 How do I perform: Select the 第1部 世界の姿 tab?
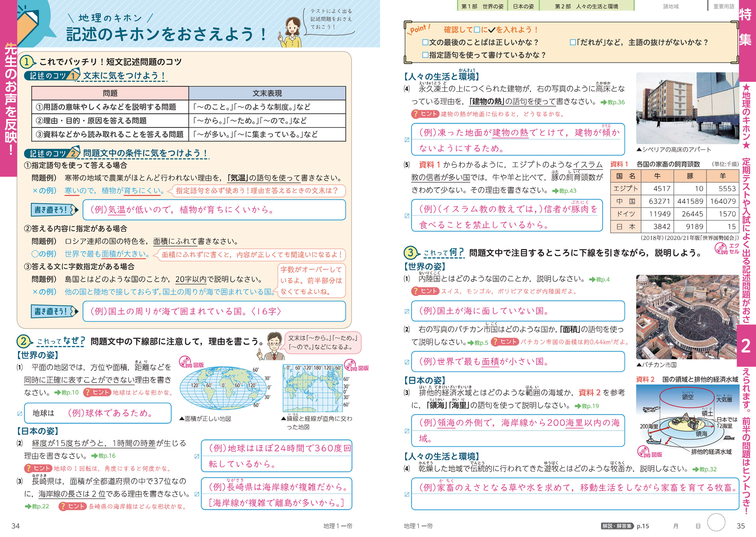(x=482, y=6)
